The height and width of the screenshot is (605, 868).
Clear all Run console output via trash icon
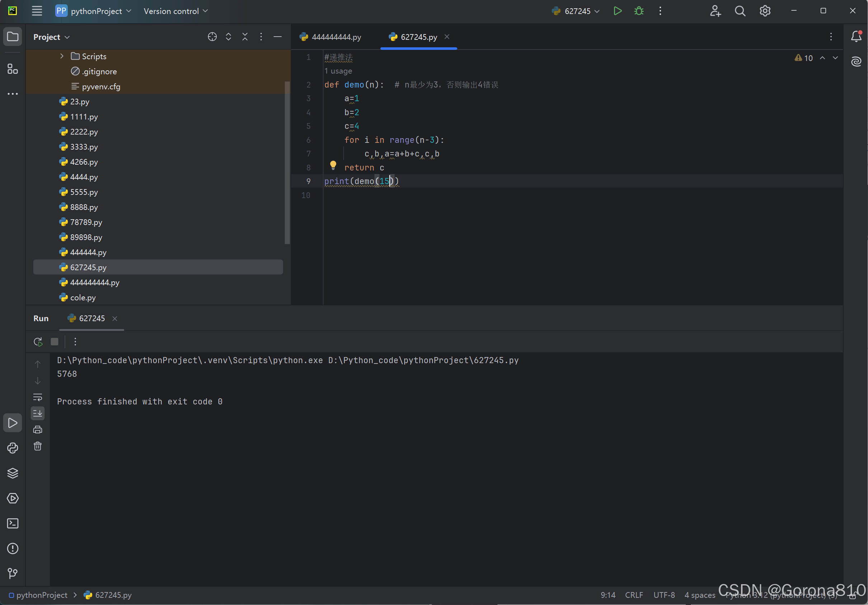(37, 446)
